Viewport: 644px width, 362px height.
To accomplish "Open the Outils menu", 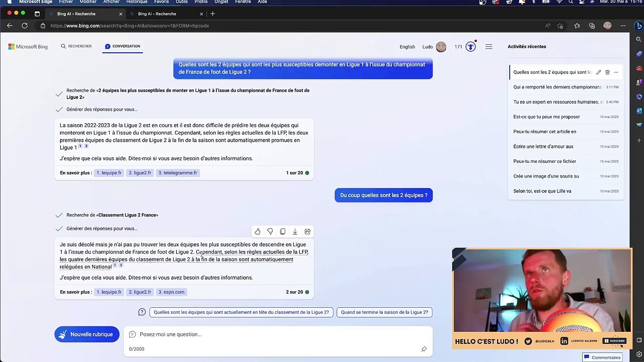I will [182, 2].
